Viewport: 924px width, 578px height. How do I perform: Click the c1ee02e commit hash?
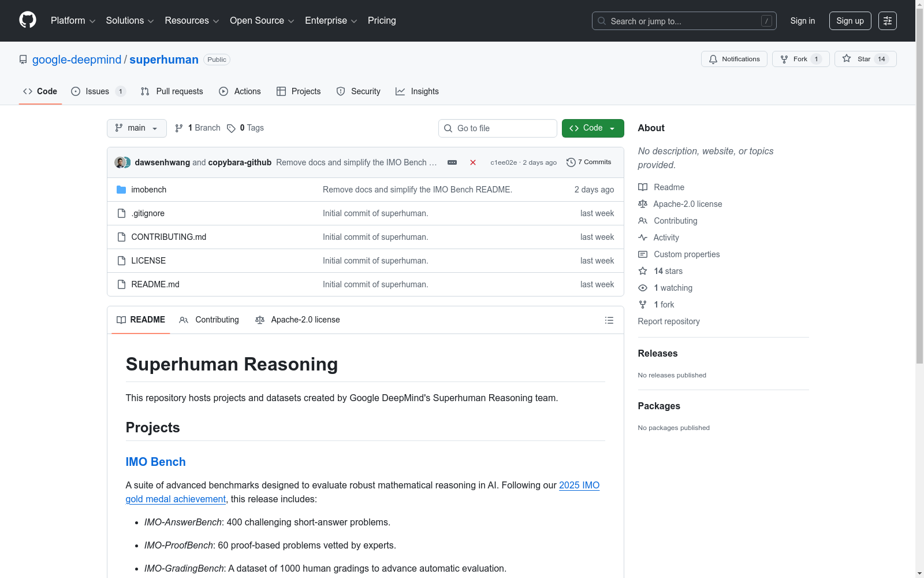tap(504, 162)
